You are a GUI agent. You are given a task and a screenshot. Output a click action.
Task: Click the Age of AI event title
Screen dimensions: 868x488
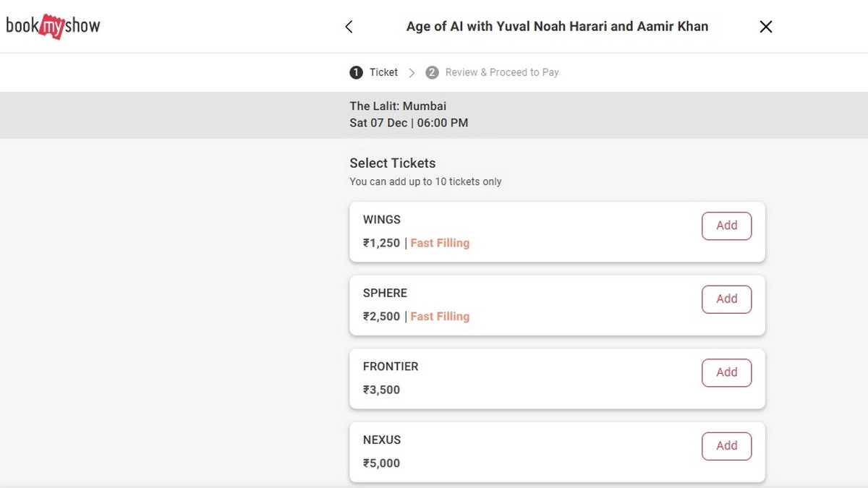557,27
